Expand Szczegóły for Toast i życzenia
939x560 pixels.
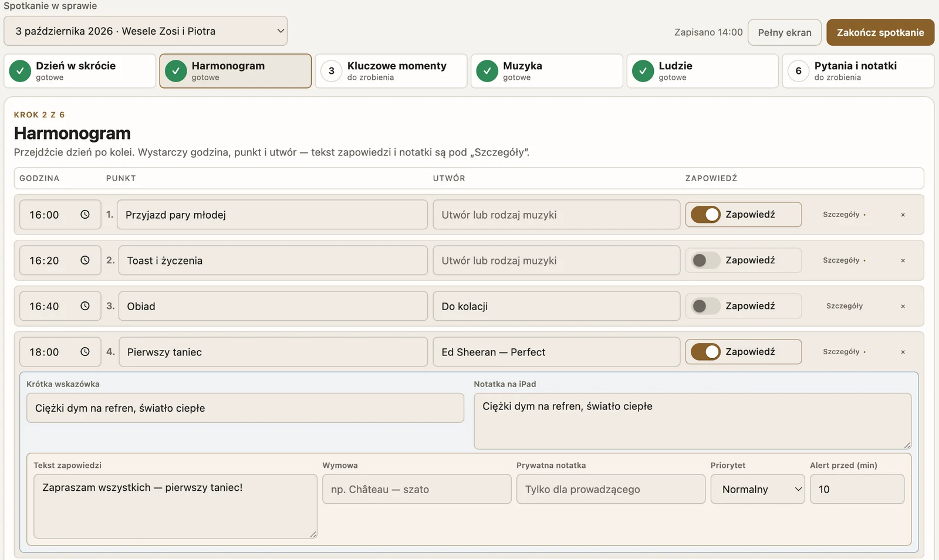pyautogui.click(x=844, y=260)
